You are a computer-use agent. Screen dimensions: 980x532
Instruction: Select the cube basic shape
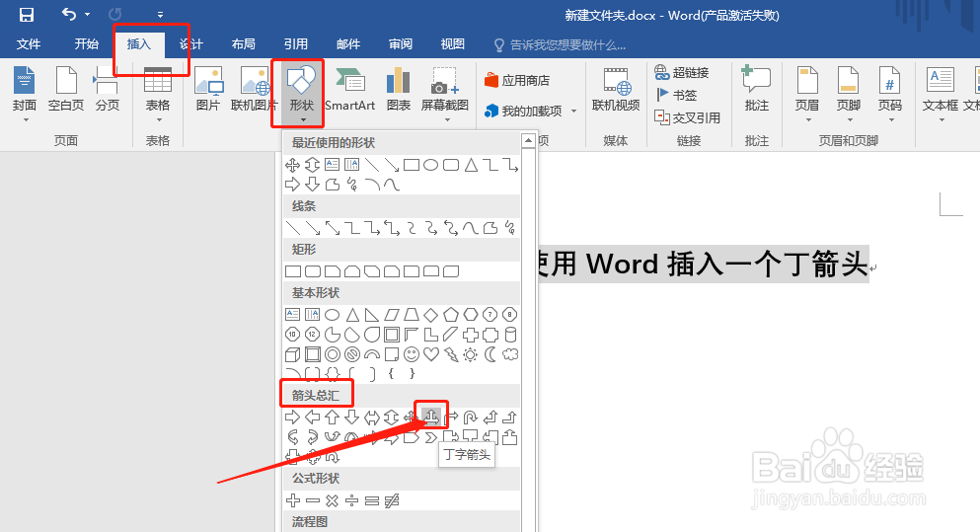pyautogui.click(x=292, y=354)
